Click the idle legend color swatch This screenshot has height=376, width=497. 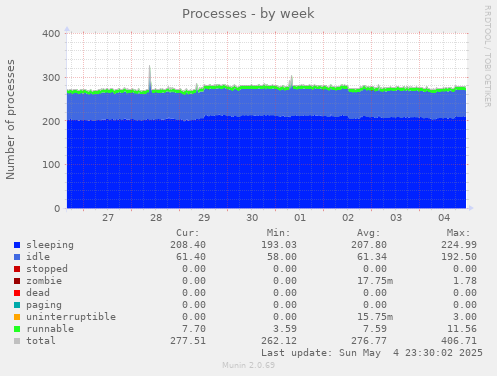click(17, 257)
